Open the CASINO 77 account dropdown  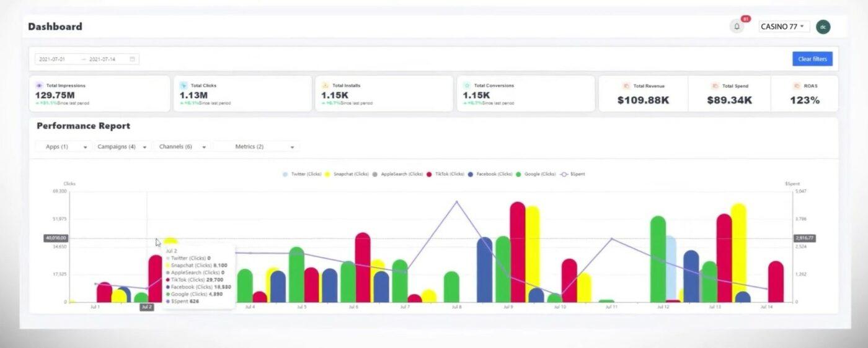click(784, 27)
